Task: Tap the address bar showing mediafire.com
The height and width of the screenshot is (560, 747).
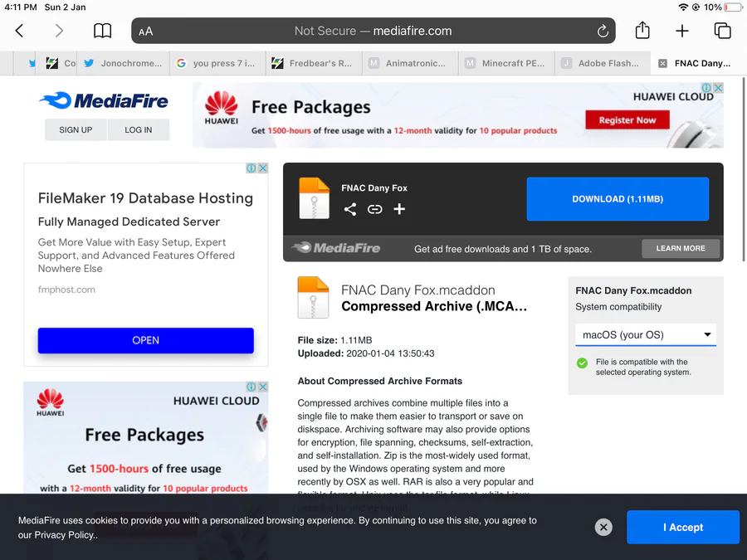Action: click(x=373, y=31)
